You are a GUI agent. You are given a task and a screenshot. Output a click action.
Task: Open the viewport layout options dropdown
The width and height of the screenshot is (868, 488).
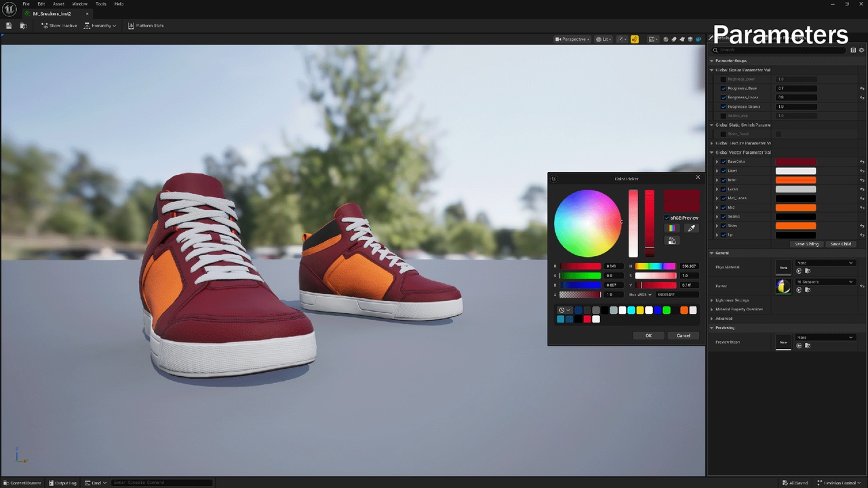tap(653, 39)
